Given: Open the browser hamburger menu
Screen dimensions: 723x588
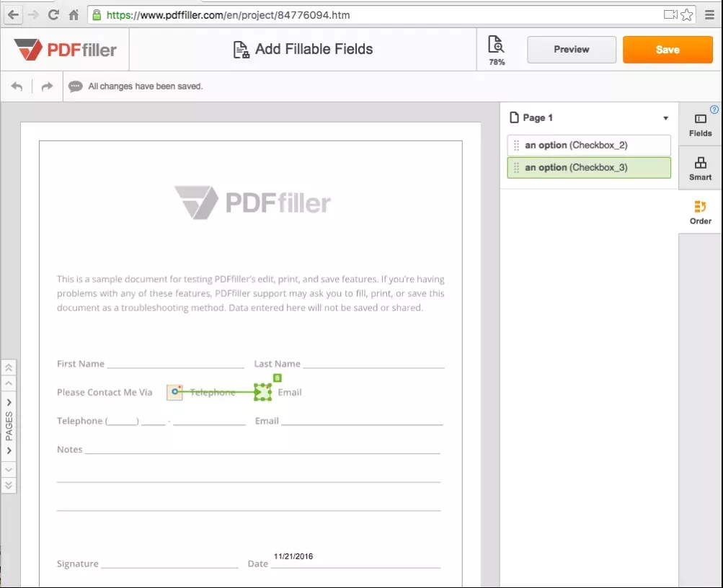Looking at the screenshot, I should click(709, 14).
